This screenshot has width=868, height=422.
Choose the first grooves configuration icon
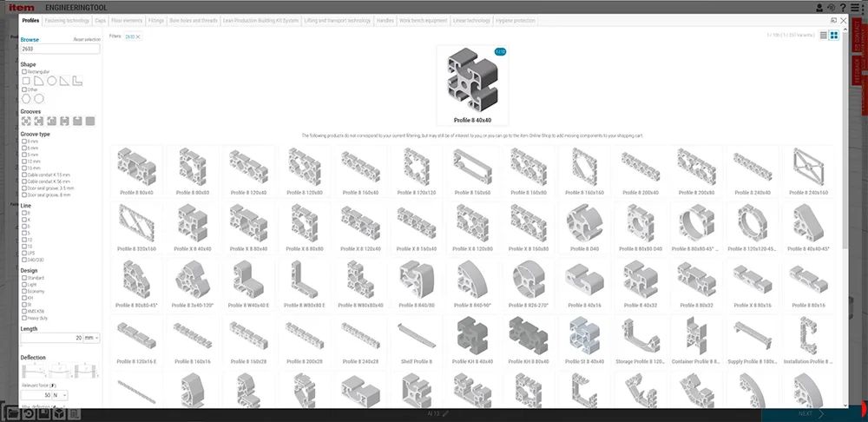pyautogui.click(x=25, y=121)
